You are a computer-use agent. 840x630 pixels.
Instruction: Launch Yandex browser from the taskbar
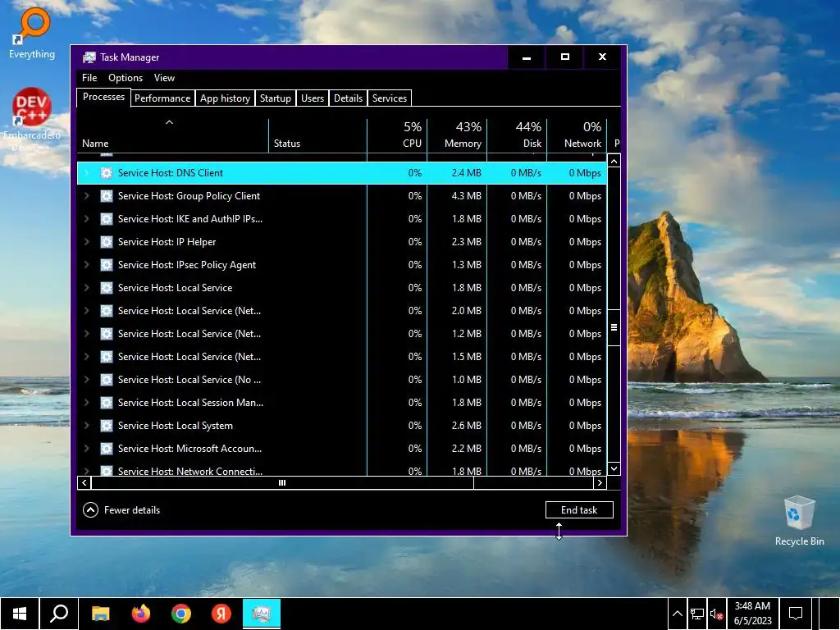pyautogui.click(x=221, y=614)
